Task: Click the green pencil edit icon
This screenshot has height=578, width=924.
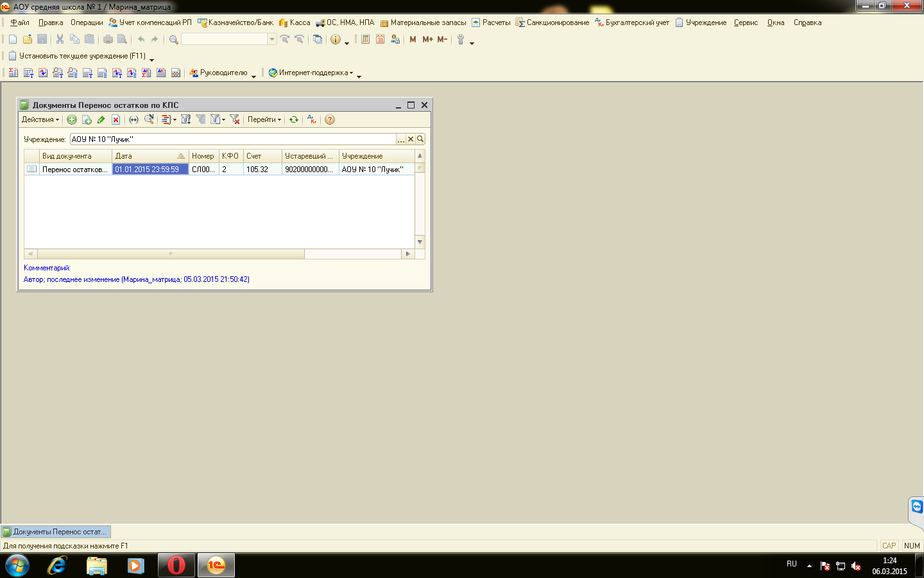Action: [101, 119]
